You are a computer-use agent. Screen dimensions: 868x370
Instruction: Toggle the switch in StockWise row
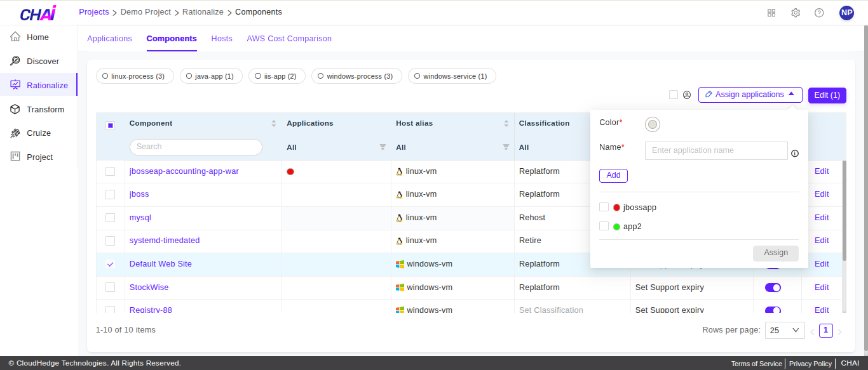tap(773, 287)
